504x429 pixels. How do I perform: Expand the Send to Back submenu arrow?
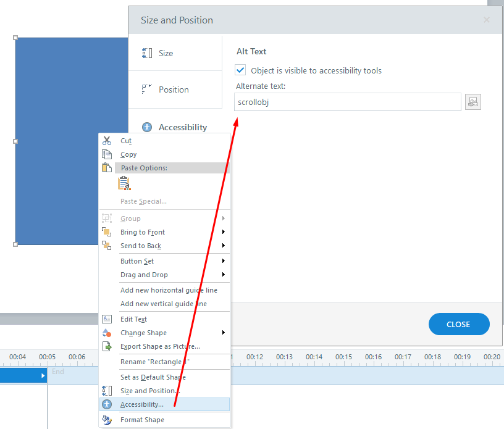click(x=224, y=246)
